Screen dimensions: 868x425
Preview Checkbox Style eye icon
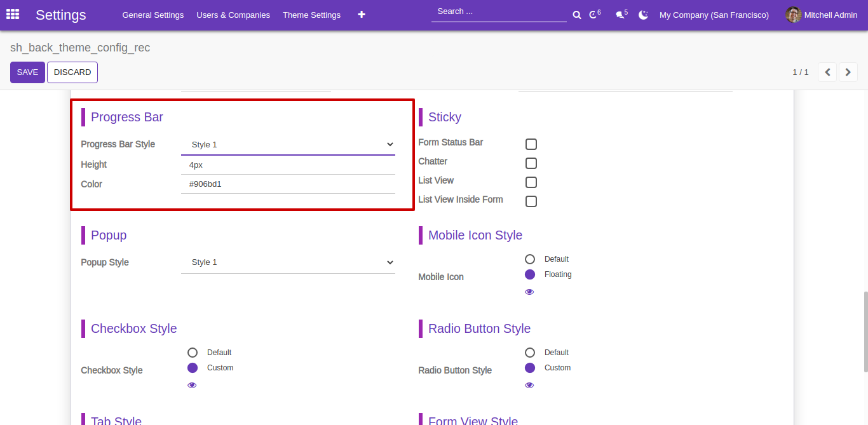pyautogui.click(x=192, y=386)
